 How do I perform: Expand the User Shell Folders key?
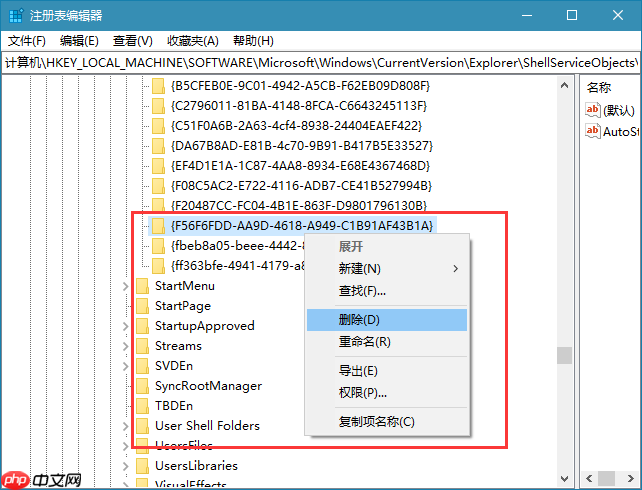[126, 426]
